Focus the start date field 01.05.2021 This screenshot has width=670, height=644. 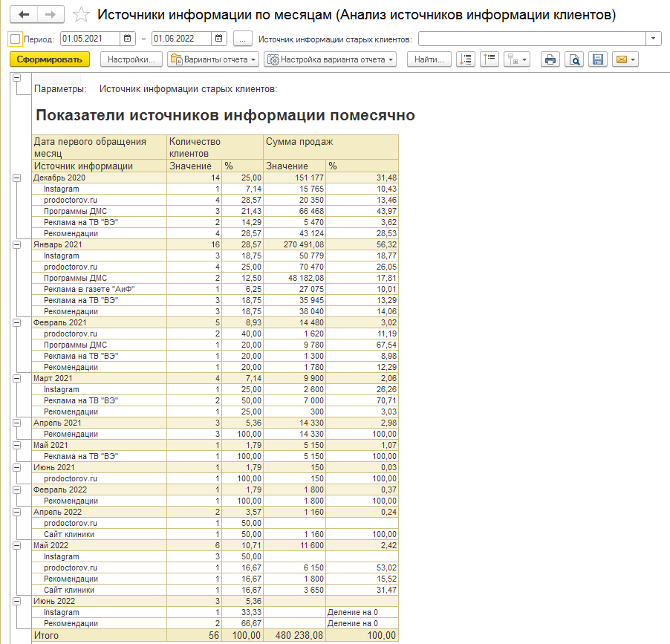point(90,39)
